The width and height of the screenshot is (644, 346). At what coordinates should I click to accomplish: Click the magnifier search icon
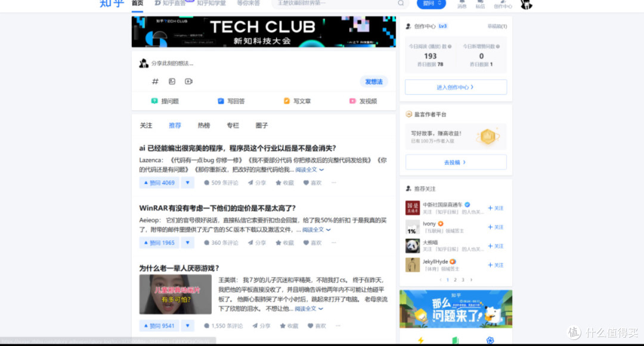(x=401, y=4)
